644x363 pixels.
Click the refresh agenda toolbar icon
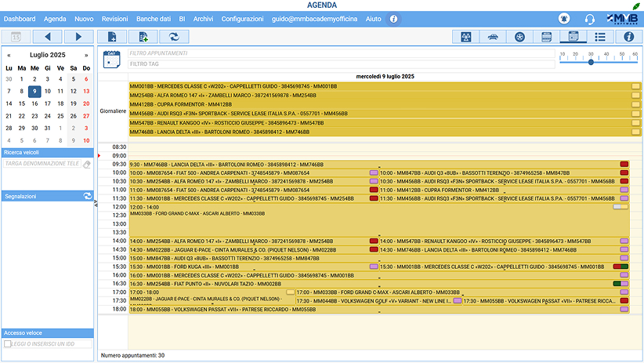pyautogui.click(x=174, y=36)
